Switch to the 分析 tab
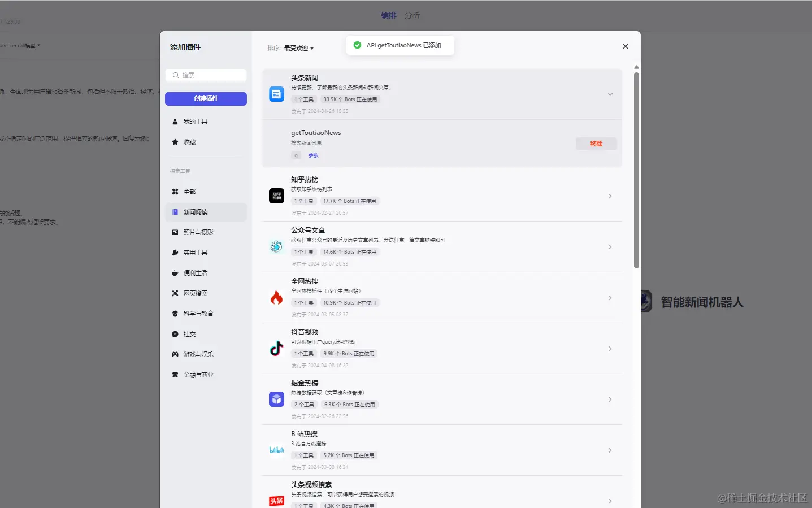Screen dimensions: 812x508 (412, 15)
